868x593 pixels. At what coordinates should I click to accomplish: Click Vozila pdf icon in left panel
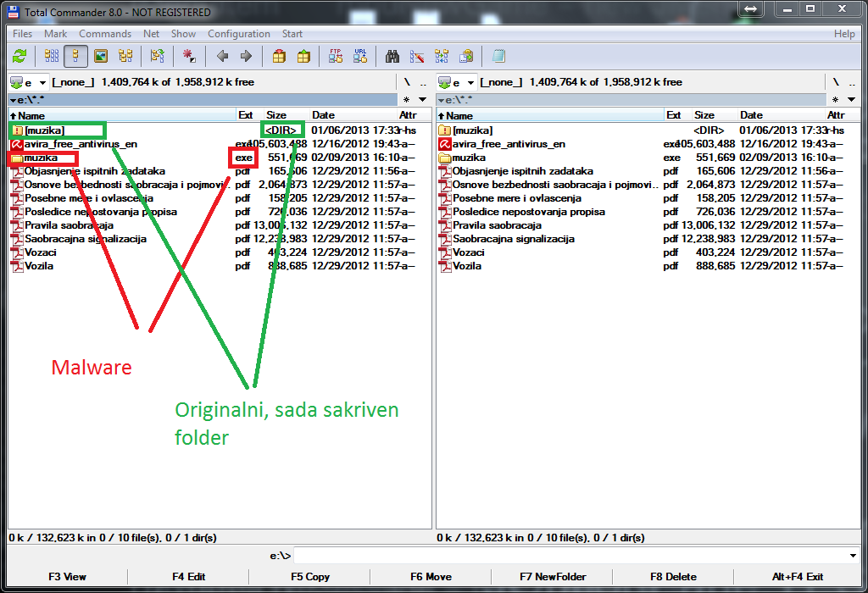pos(17,266)
